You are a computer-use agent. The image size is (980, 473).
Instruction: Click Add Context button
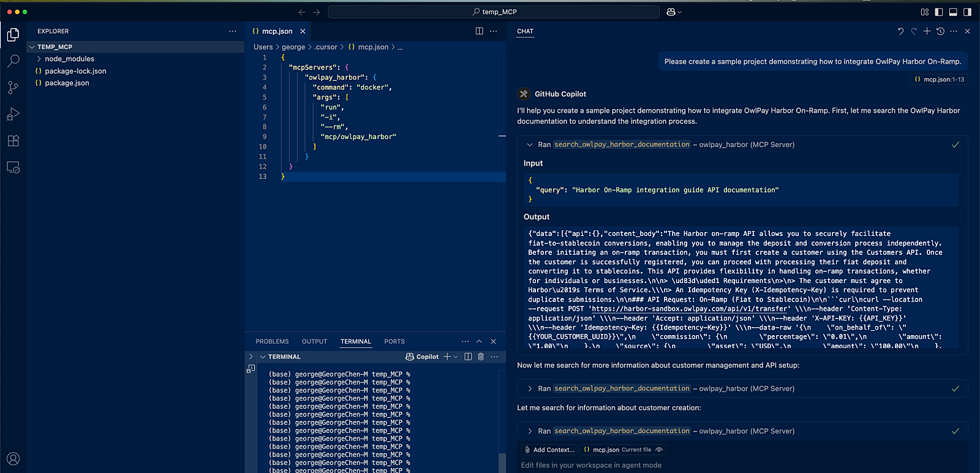549,450
